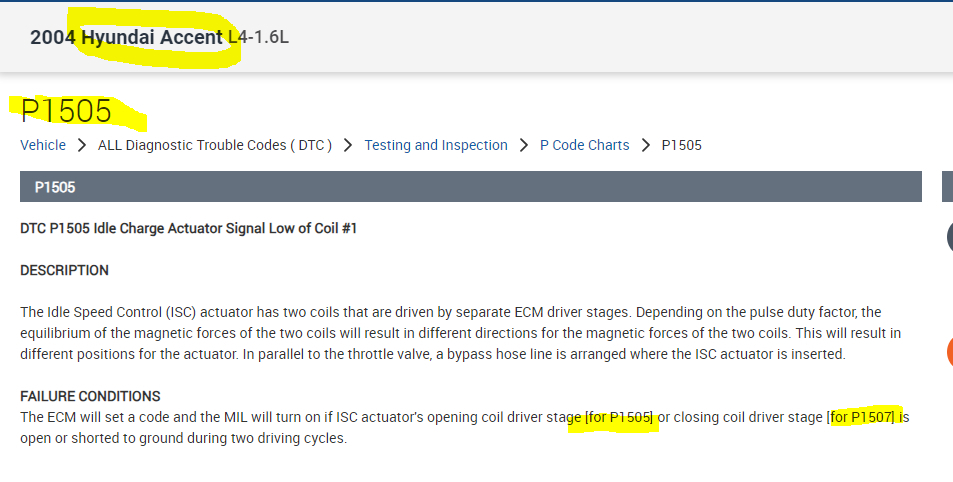This screenshot has height=482, width=953.
Task: Click the chevron after Testing and Inspection
Action: [x=524, y=145]
